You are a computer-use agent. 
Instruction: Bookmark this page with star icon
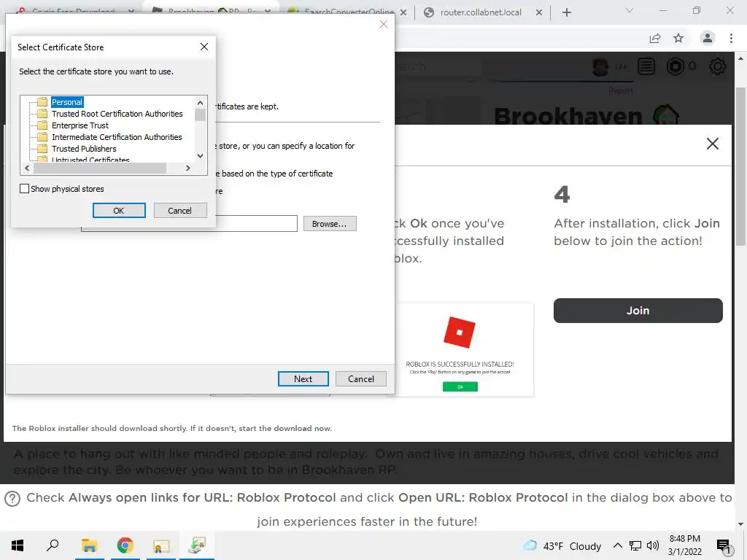coord(678,38)
